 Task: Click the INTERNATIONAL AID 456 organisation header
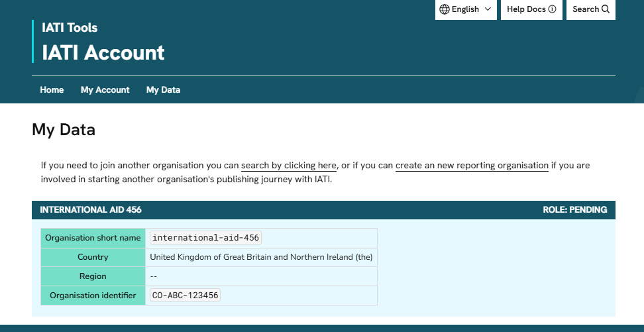click(x=91, y=210)
